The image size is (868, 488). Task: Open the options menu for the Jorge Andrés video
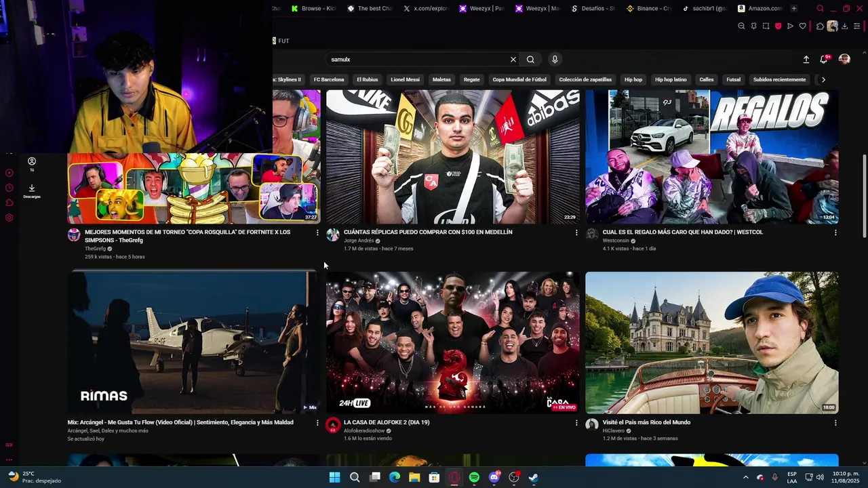(577, 232)
